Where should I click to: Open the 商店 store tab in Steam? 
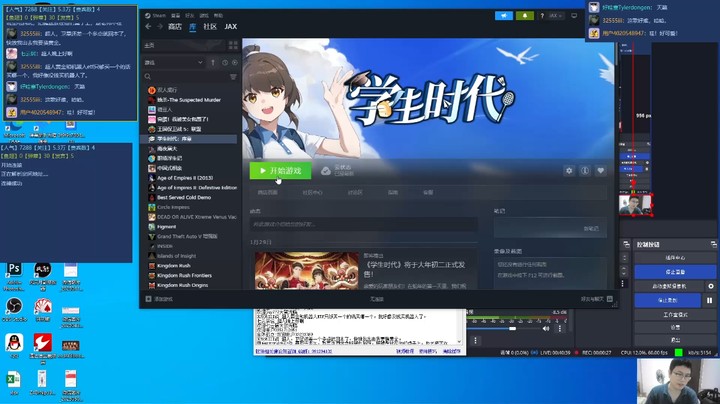point(174,27)
